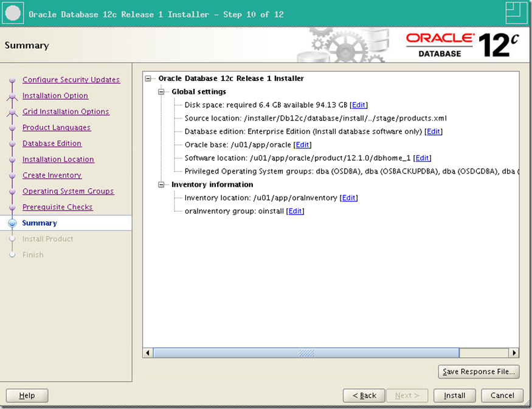
Task: Select the Privileged Operating System groups row
Action: tap(351, 171)
